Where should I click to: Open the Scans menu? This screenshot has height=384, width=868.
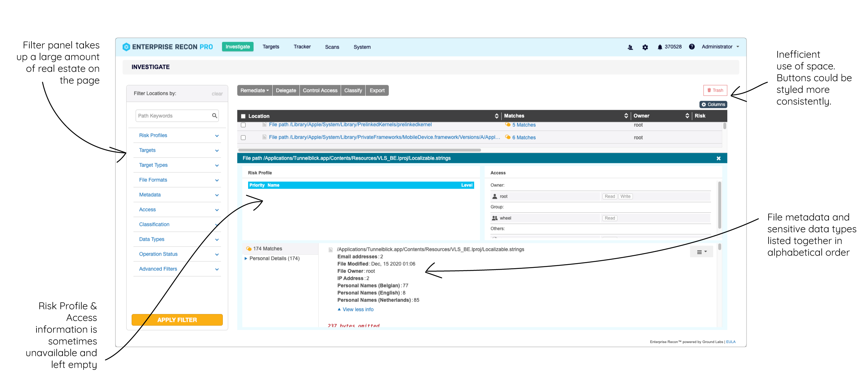[332, 47]
